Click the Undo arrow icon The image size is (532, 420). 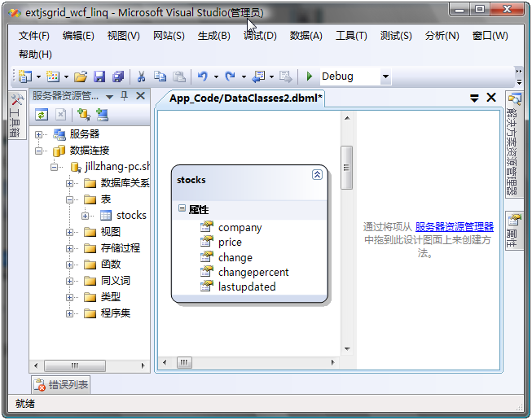coord(202,77)
